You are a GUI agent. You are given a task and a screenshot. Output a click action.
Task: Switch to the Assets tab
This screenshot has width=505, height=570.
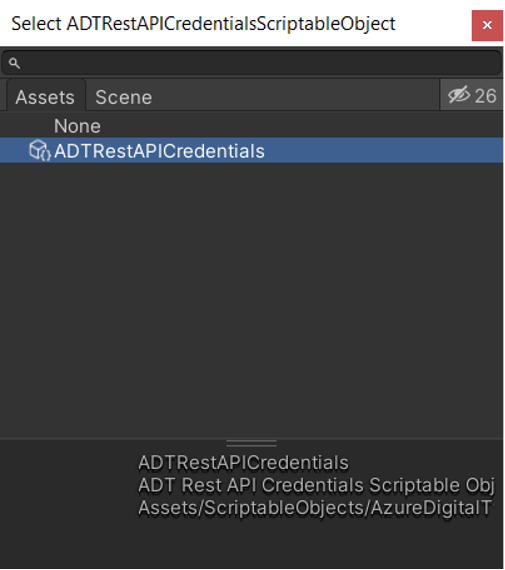click(x=45, y=97)
